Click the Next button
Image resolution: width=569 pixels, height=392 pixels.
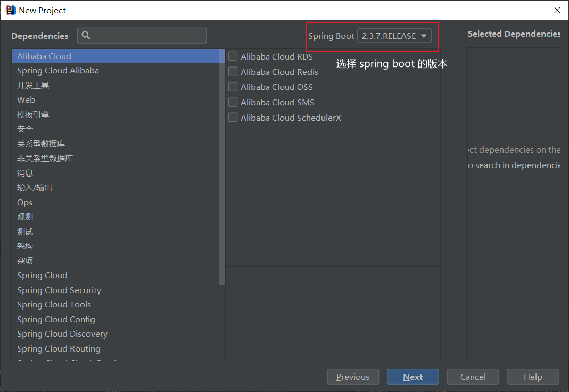(413, 377)
